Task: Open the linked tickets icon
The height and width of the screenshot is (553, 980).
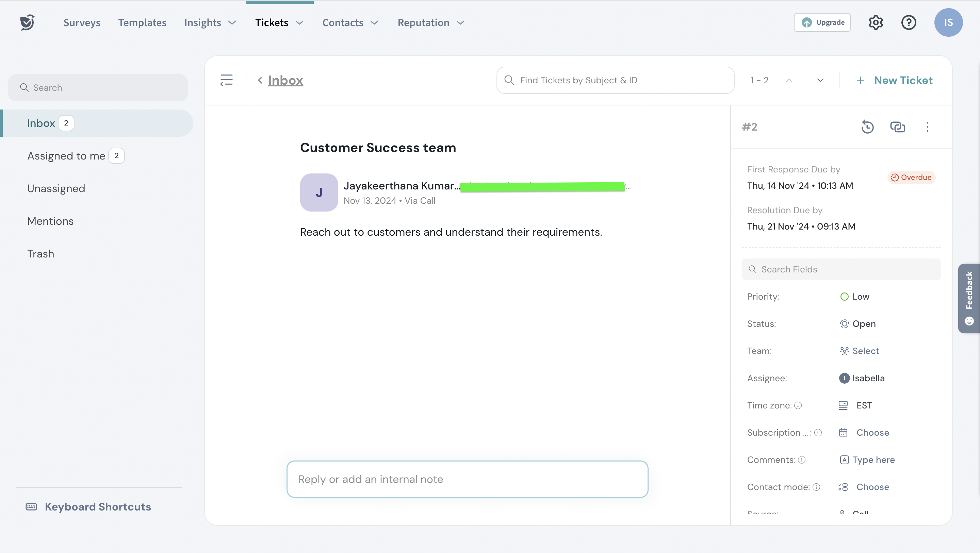Action: 897,127
